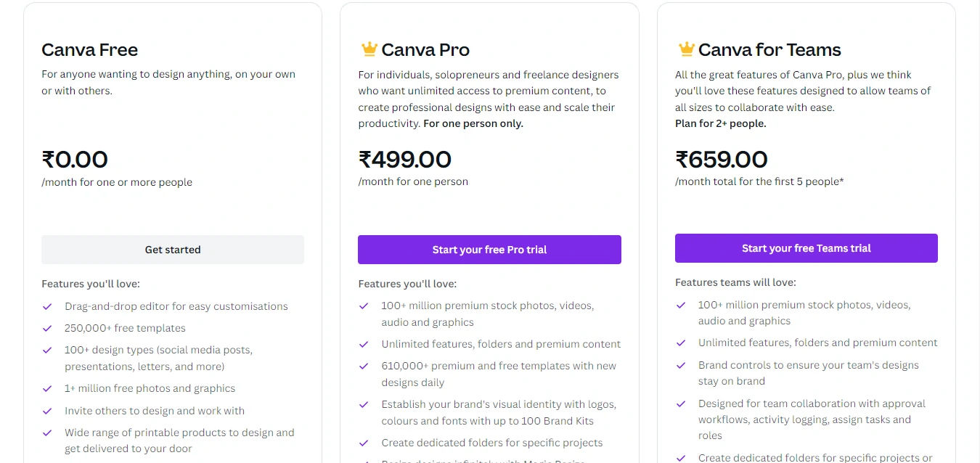Click the Canva for Teams crown icon
Viewport: 980px width, 463px height.
[x=686, y=49]
